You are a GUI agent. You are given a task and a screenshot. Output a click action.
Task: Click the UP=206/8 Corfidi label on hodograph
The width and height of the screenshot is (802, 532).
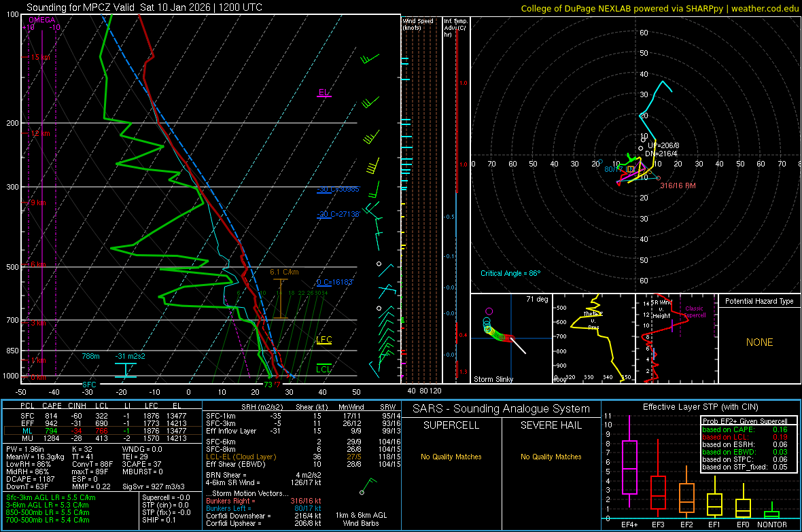pyautogui.click(x=663, y=146)
